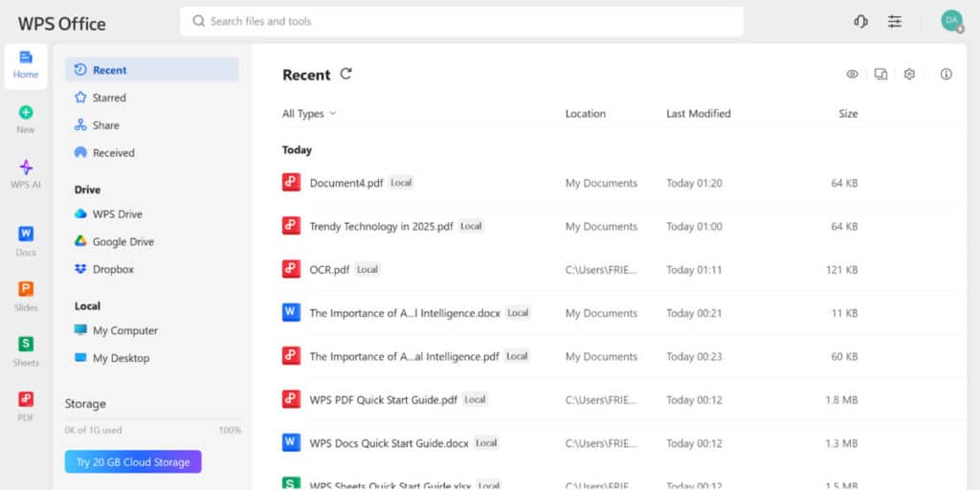This screenshot has width=980, height=490.
Task: Click the info circle icon
Action: coord(947,74)
